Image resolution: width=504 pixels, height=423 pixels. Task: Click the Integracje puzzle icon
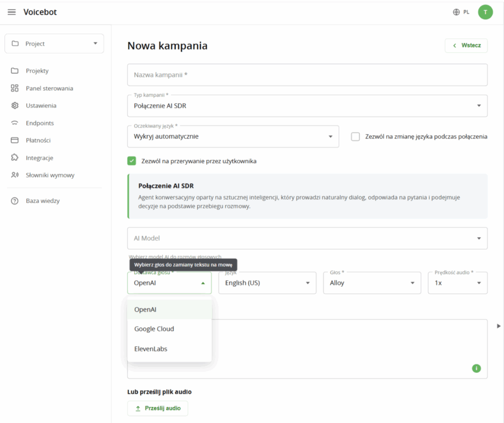pos(14,158)
